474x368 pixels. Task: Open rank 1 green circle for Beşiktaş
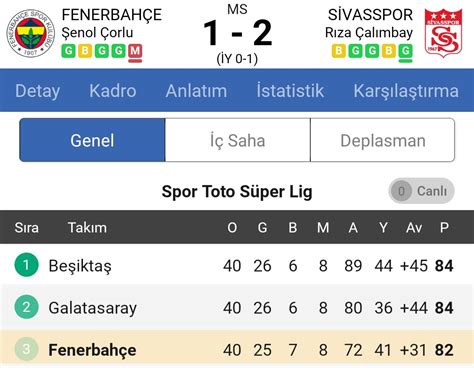pyautogui.click(x=27, y=265)
